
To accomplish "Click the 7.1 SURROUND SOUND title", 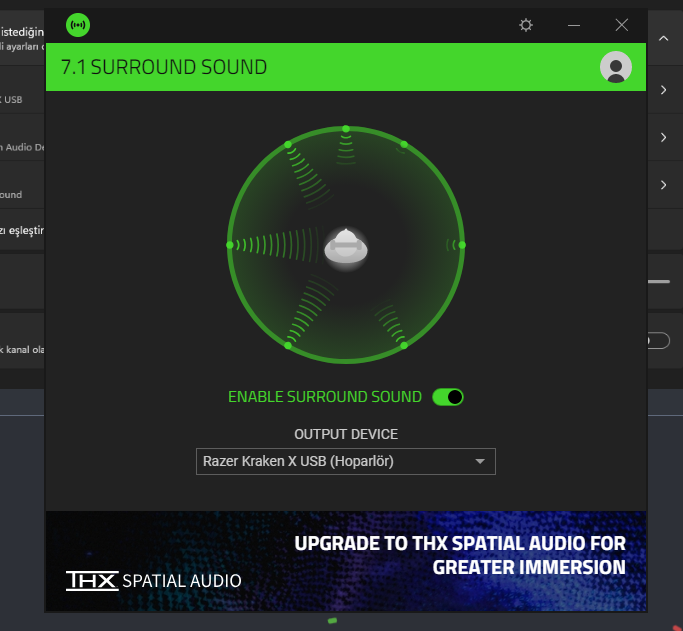I will pos(164,67).
